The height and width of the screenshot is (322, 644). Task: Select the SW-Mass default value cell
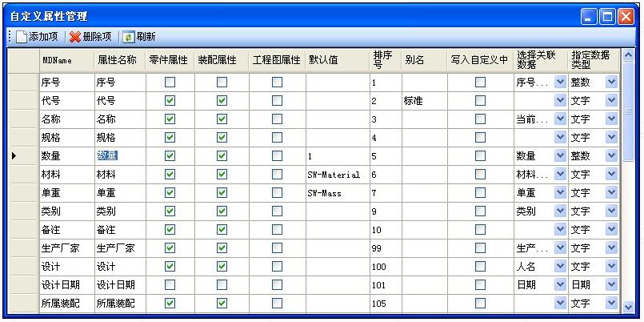click(338, 192)
